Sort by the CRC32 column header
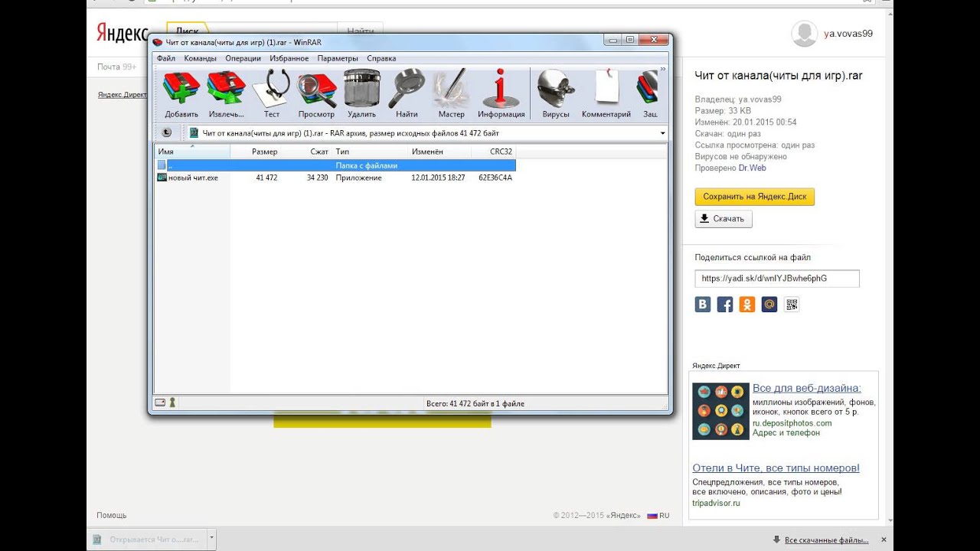The width and height of the screenshot is (980, 551). pos(493,152)
